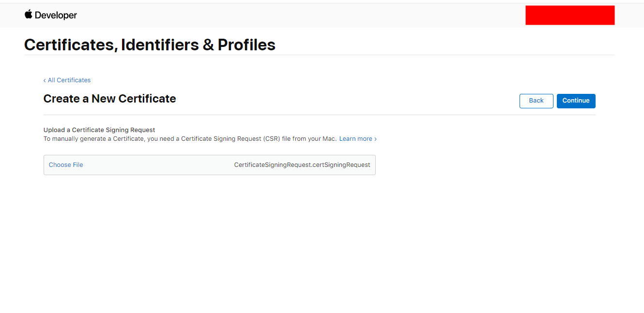Open the Learn more link
Viewport: 644px width, 313px height.
(x=355, y=139)
